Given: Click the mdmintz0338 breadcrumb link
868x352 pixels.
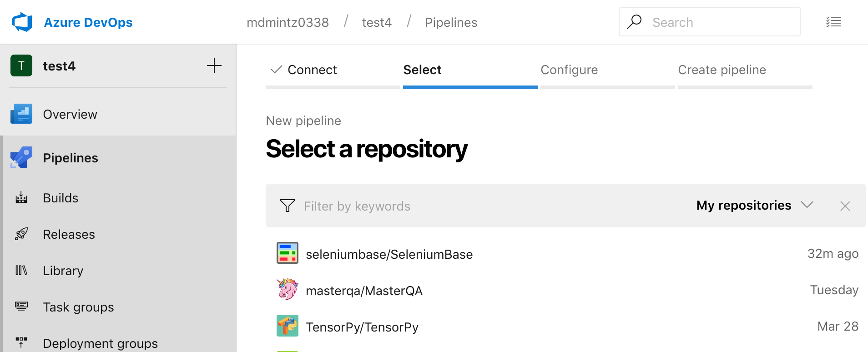Looking at the screenshot, I should (x=288, y=23).
